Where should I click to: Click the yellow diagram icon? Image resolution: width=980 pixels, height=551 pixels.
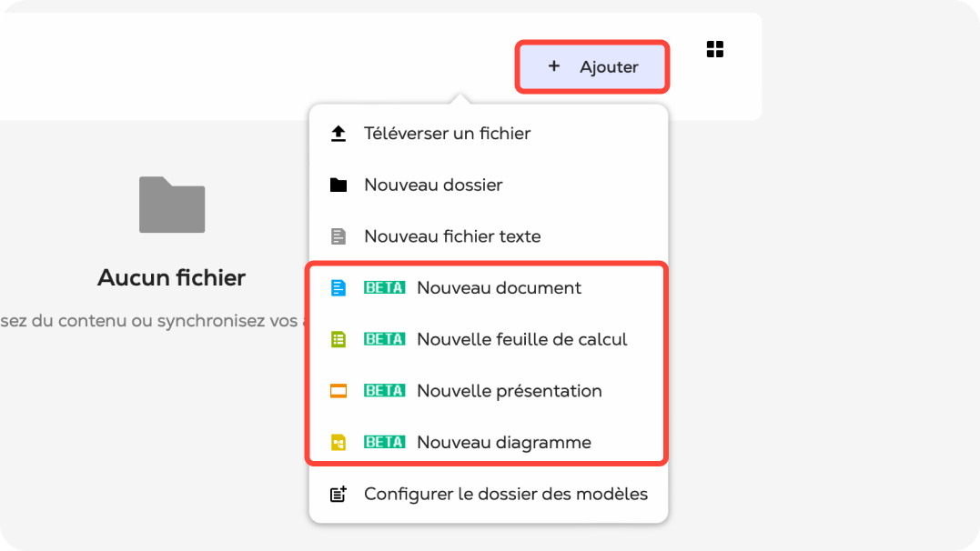pos(338,443)
